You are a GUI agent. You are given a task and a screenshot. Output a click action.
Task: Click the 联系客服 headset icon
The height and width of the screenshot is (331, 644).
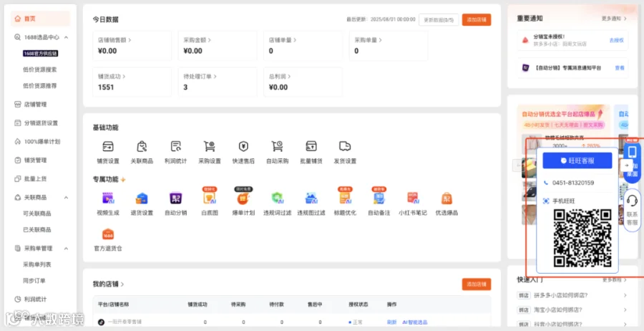click(632, 200)
